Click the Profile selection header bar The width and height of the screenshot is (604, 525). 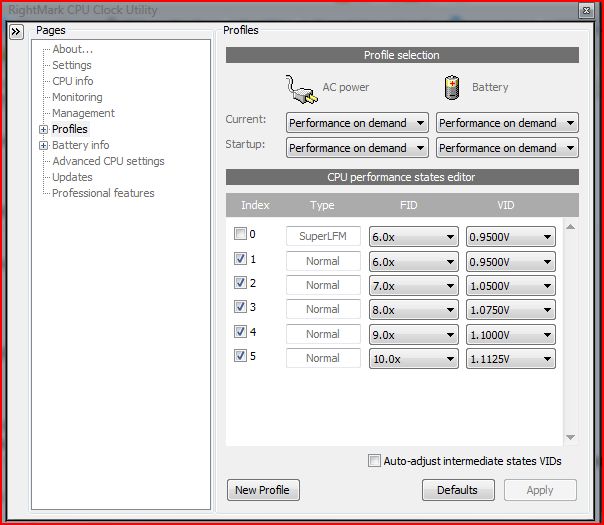click(x=402, y=55)
